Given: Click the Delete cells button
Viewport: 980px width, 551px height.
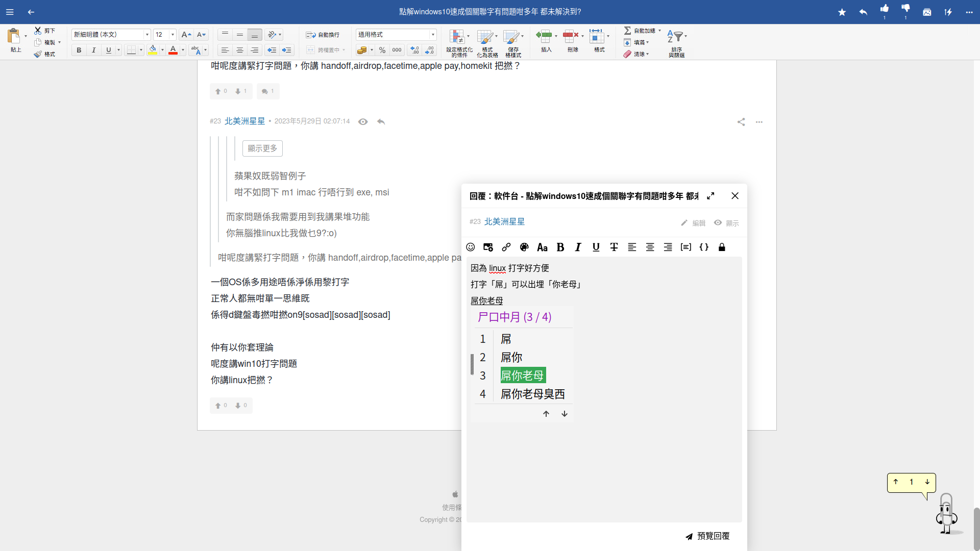Looking at the screenshot, I should pyautogui.click(x=573, y=41).
